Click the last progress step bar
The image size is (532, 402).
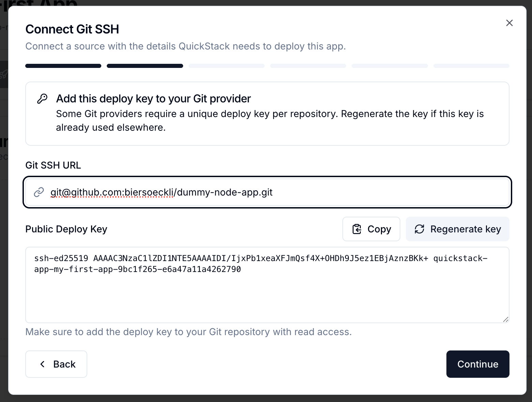[471, 66]
